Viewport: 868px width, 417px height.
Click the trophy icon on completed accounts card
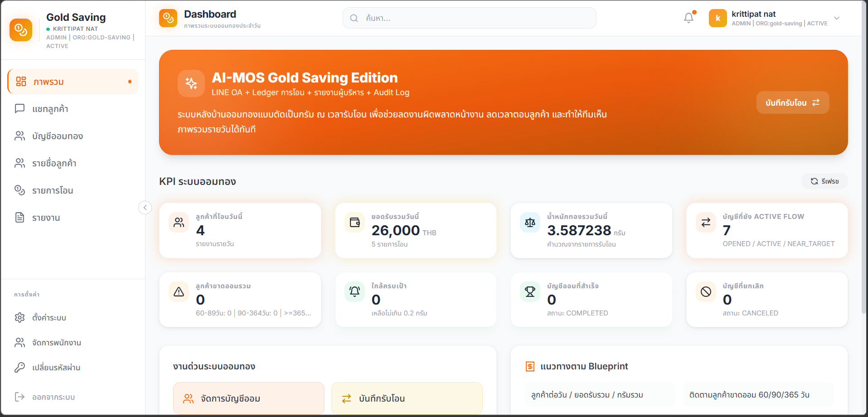pyautogui.click(x=530, y=292)
